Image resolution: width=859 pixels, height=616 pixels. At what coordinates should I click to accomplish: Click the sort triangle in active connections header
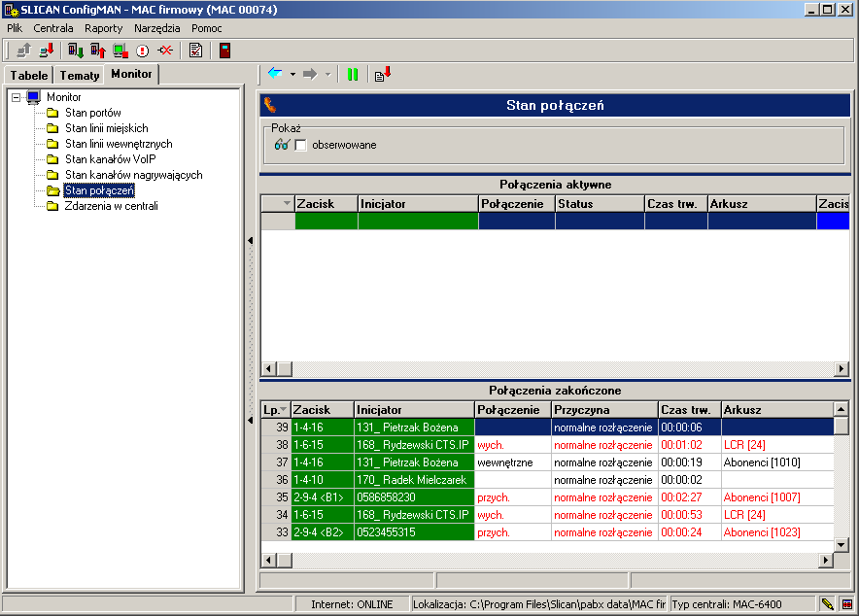pos(287,203)
